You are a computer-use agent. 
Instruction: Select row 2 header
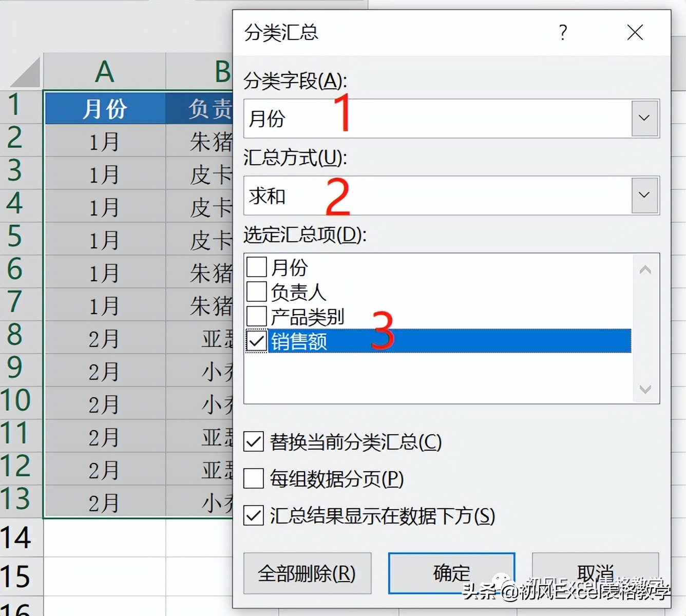(21, 140)
